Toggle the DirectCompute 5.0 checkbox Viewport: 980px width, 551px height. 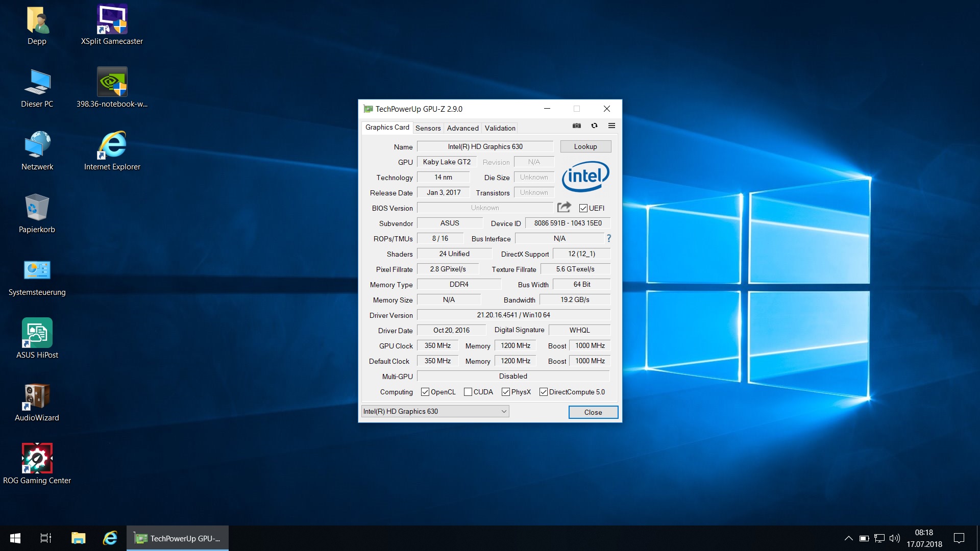tap(544, 392)
